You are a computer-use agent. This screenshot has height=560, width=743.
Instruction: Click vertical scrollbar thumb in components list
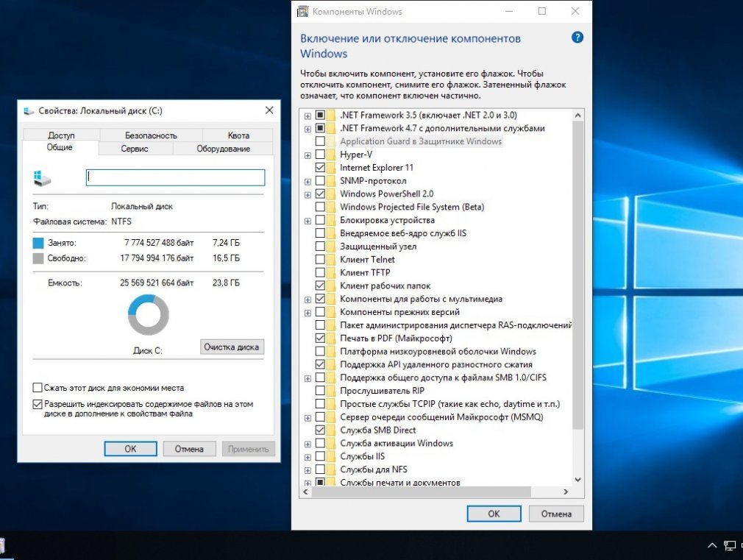[577, 275]
